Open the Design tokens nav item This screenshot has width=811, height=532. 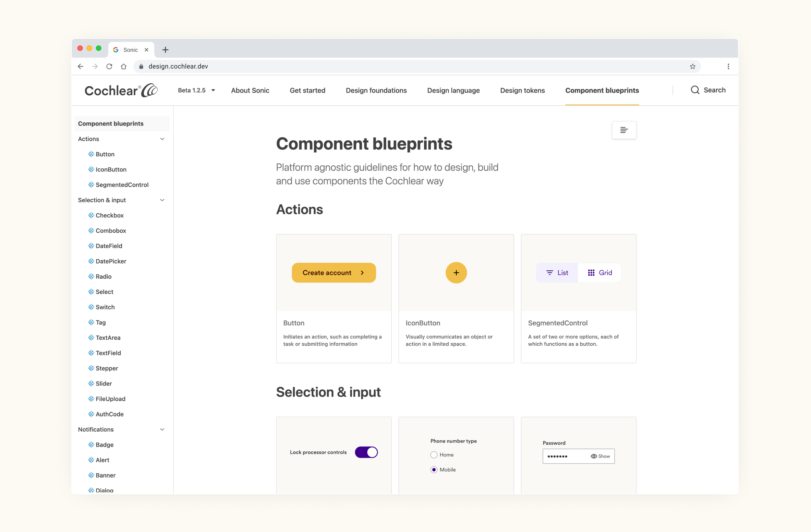(522, 90)
